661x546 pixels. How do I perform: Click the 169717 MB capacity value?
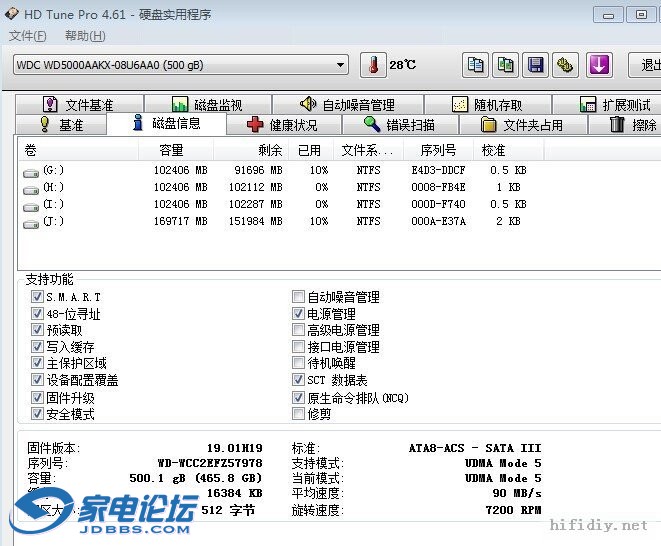180,221
